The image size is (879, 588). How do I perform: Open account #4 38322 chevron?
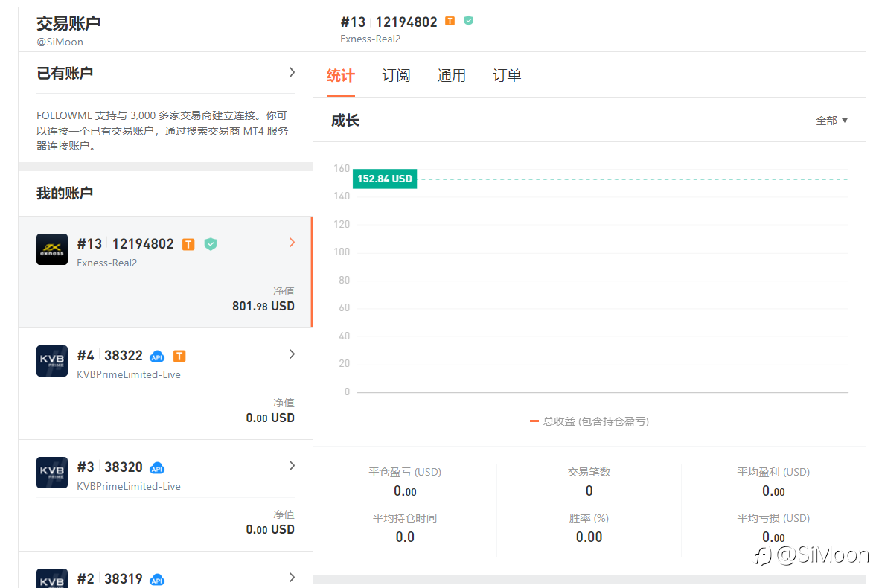[x=292, y=354]
